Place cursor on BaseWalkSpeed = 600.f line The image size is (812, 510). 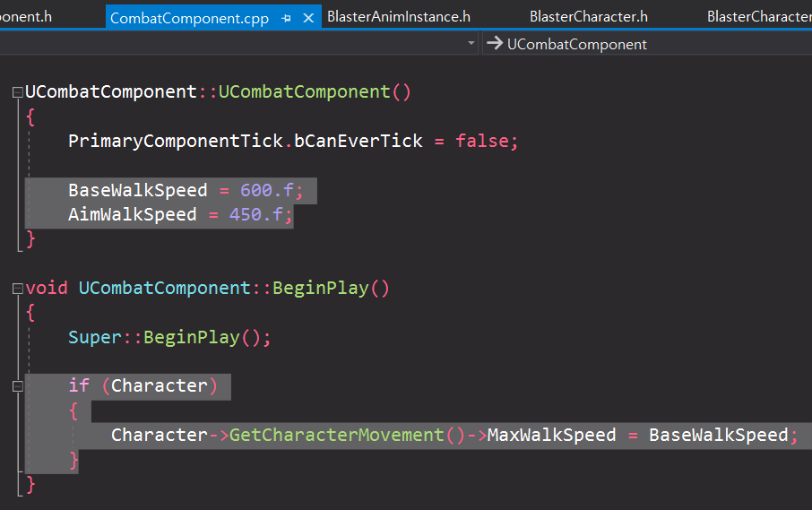(x=186, y=190)
